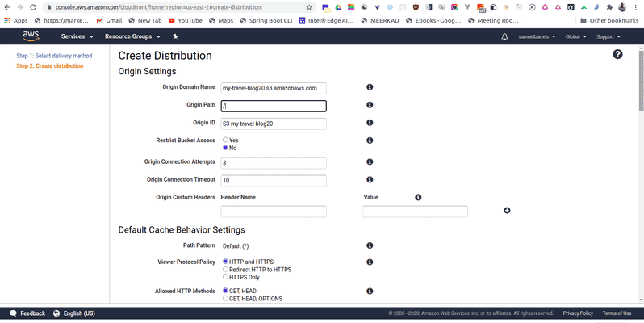Bookmark this page with star icon

pyautogui.click(x=309, y=7)
